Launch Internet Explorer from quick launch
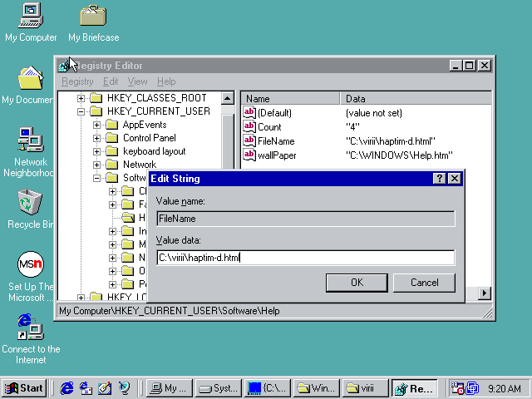532x399 pixels. [x=66, y=388]
